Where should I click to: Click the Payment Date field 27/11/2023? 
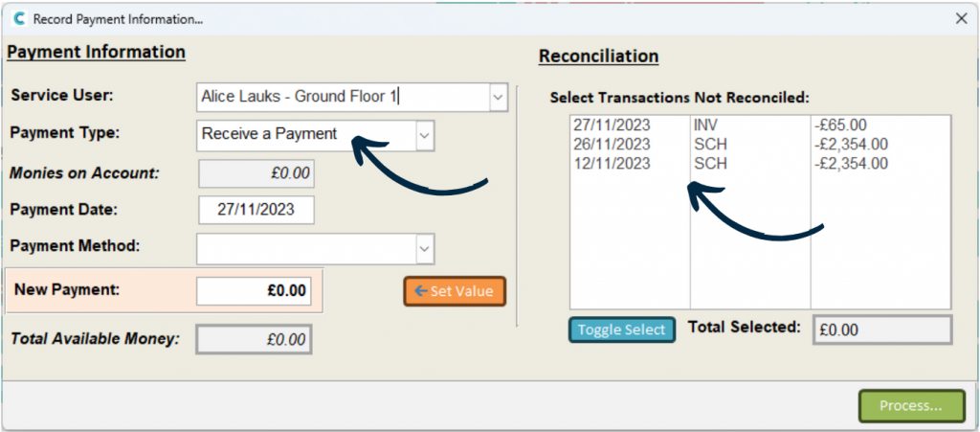(256, 210)
